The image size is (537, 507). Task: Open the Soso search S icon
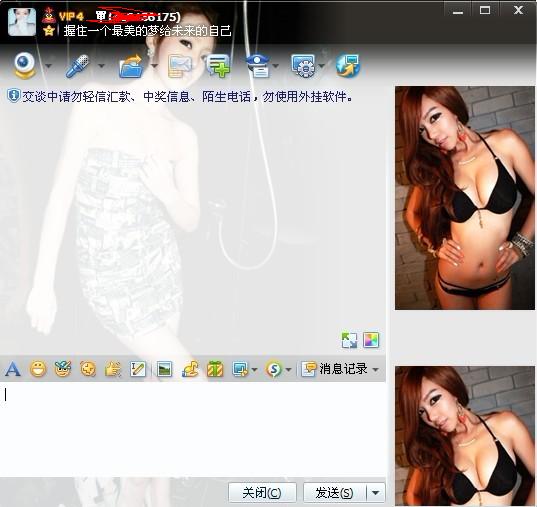[x=274, y=369]
